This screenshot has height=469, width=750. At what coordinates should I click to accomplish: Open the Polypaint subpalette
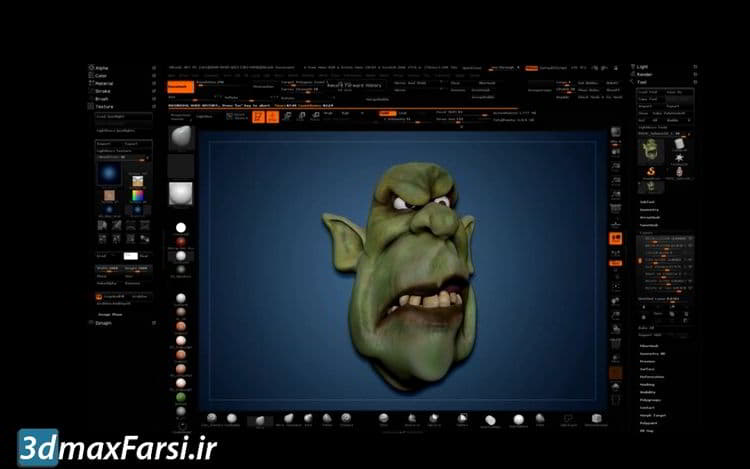click(x=649, y=423)
